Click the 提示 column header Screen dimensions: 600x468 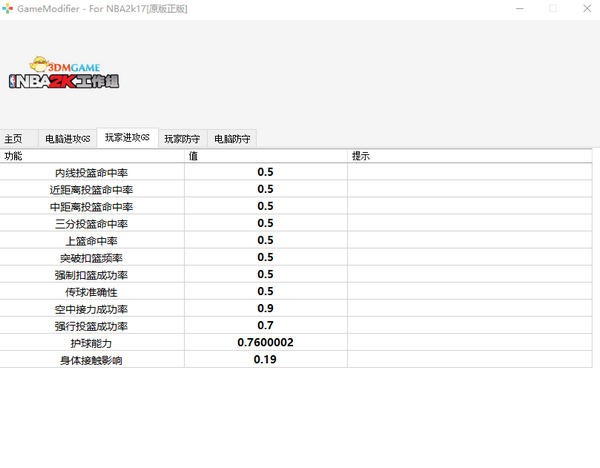click(x=470, y=156)
